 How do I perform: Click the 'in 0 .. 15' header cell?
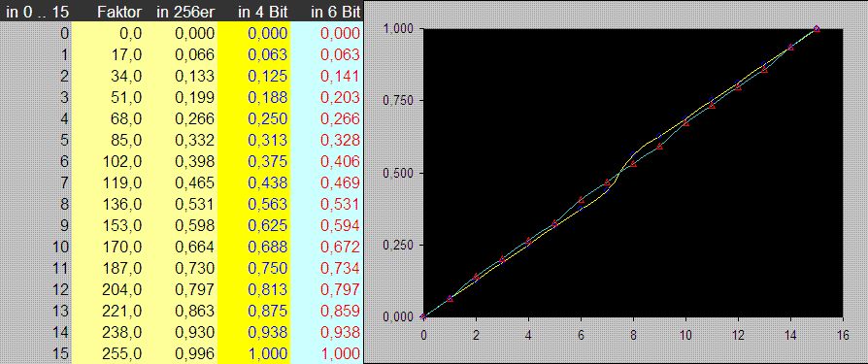pos(37,13)
